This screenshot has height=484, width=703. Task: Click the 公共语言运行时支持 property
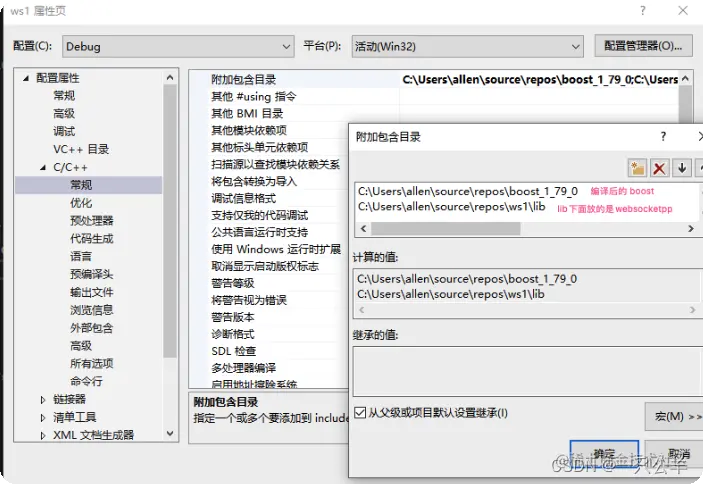[260, 232]
